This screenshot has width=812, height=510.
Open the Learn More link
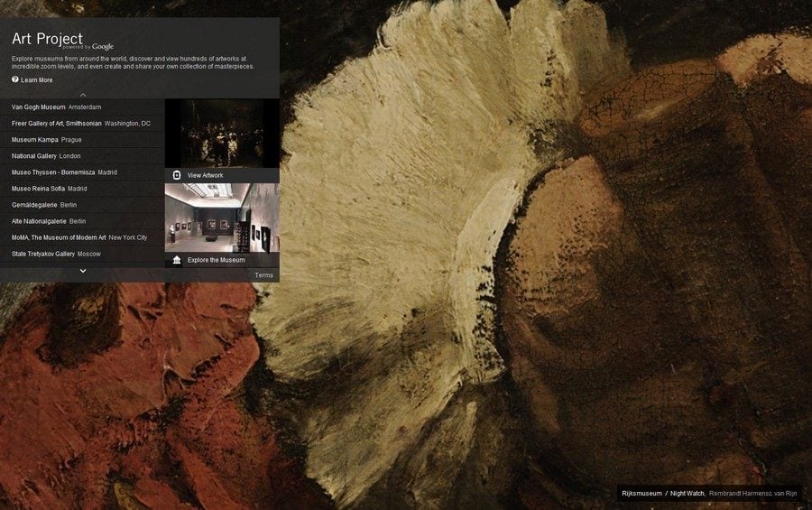(x=36, y=80)
